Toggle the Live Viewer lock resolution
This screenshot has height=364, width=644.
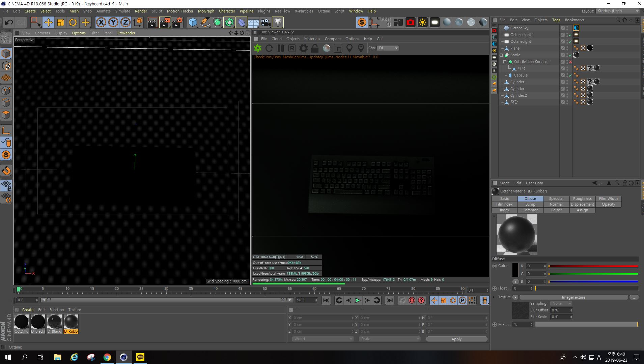315,48
